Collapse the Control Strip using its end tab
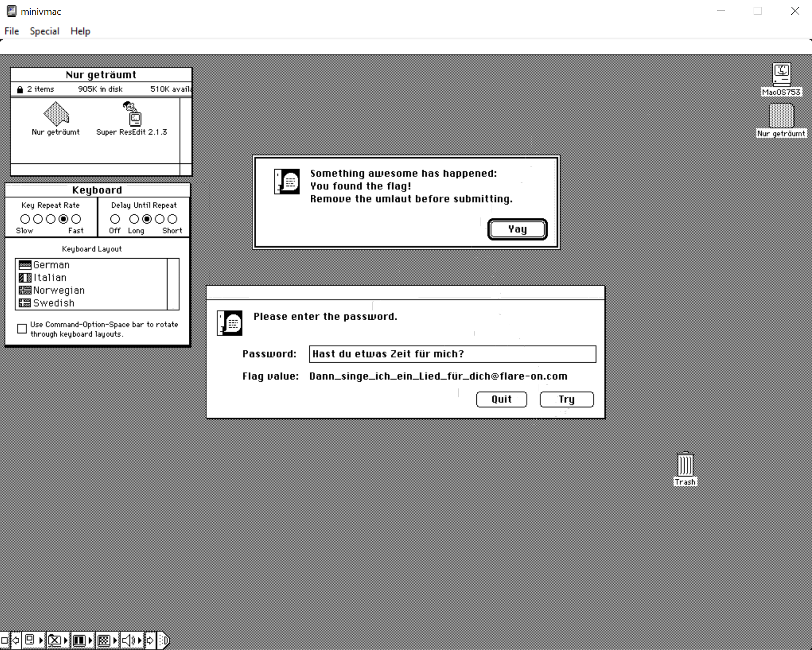812x650 pixels. coord(164,640)
